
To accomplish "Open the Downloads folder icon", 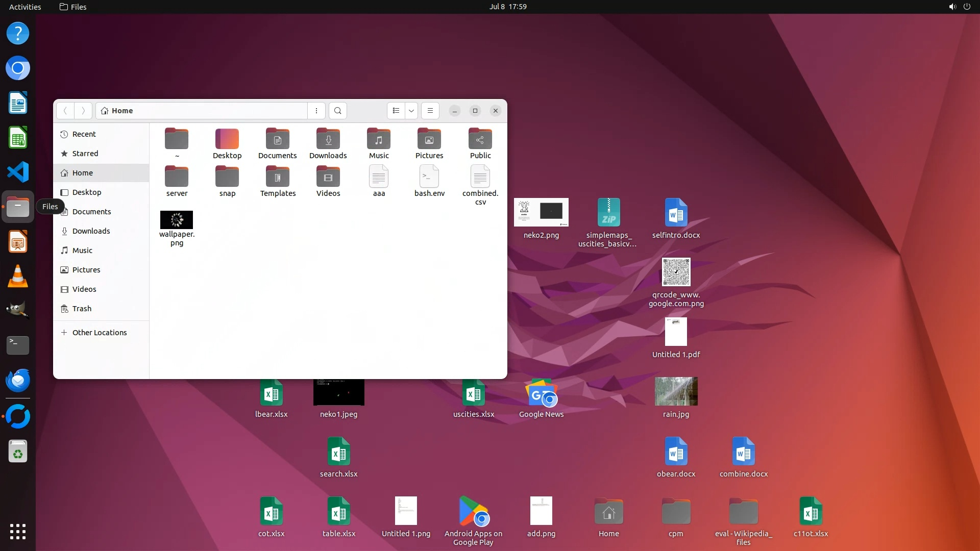I will pos(328,139).
